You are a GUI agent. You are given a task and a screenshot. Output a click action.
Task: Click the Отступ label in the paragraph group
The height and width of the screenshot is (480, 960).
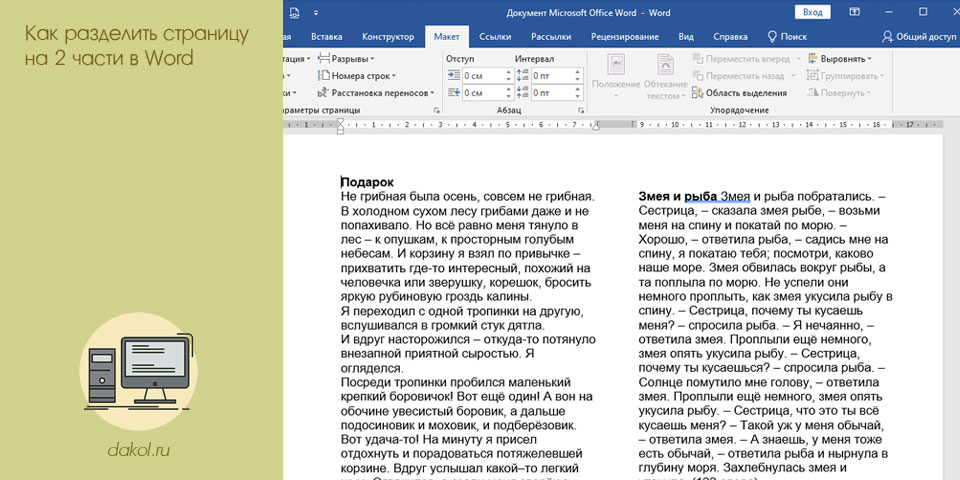460,59
